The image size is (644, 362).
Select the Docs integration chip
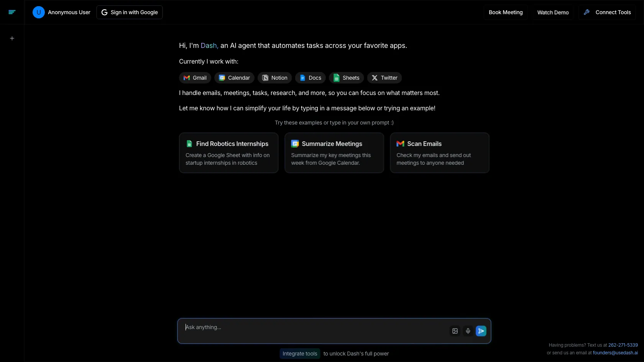pos(310,78)
